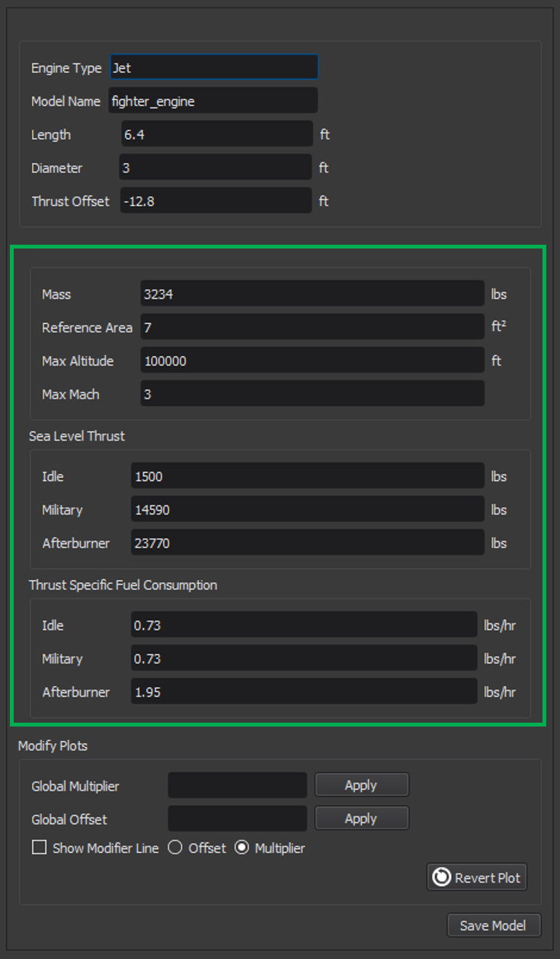560x959 pixels.
Task: Click the Reference Area input
Action: coord(312,327)
